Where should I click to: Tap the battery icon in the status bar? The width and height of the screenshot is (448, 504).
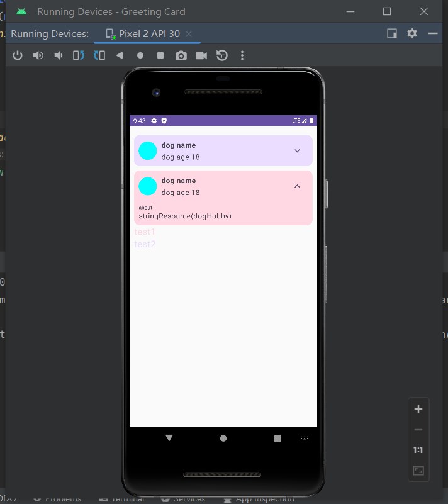point(311,121)
